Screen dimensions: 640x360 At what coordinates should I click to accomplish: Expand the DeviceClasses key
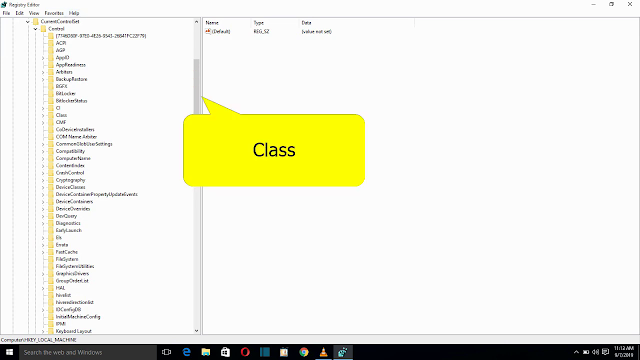tap(43, 187)
